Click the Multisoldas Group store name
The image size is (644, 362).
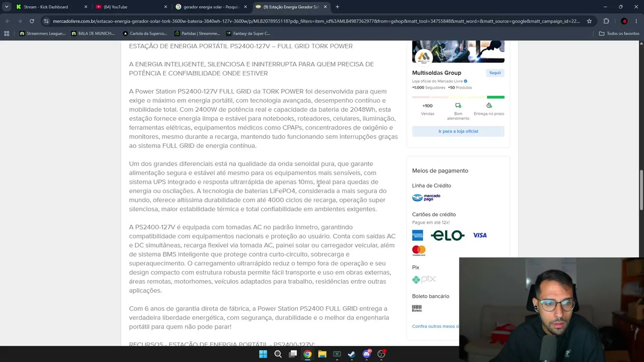pyautogui.click(x=437, y=73)
